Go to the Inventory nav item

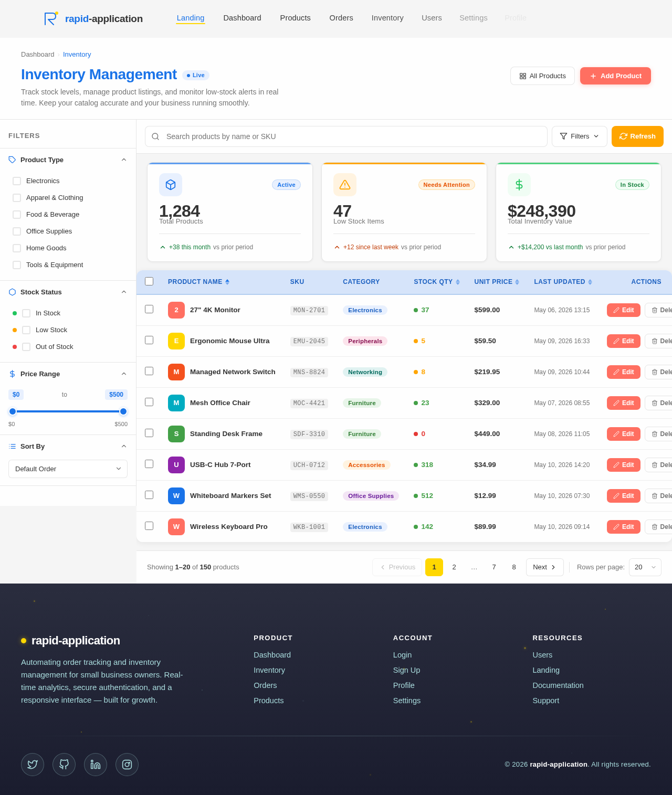pyautogui.click(x=387, y=18)
